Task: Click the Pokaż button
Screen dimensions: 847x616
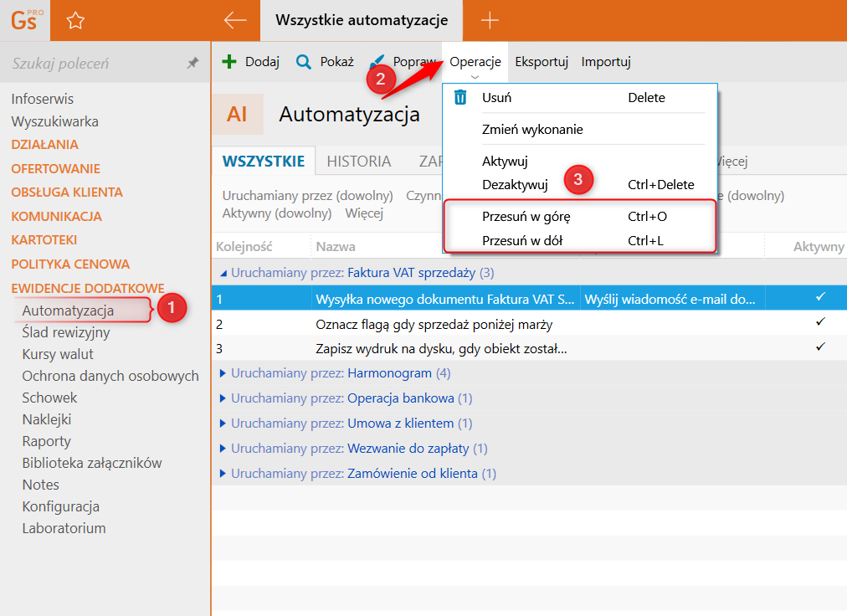Action: 326,62
